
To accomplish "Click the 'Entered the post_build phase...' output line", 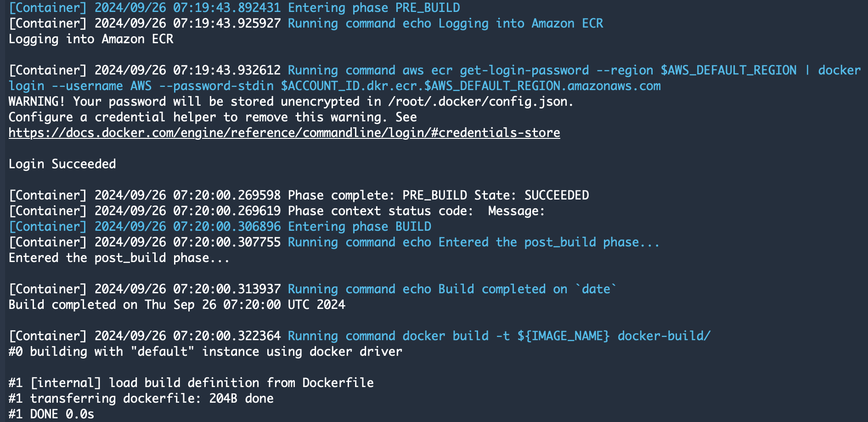I will point(119,258).
